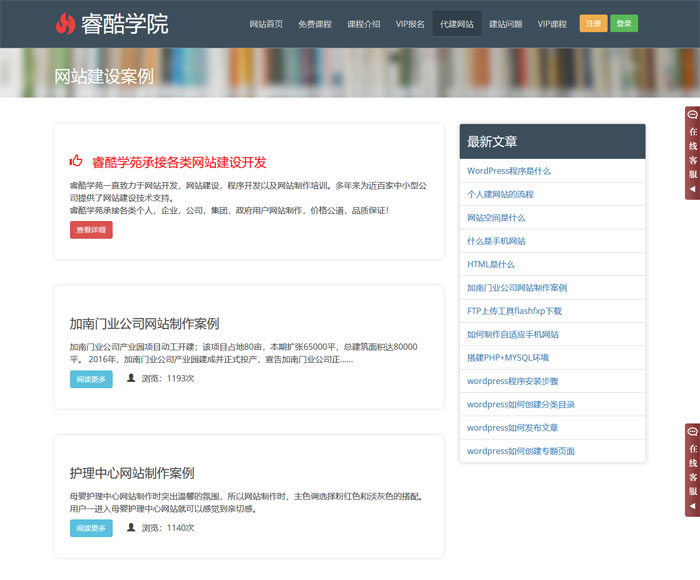Viewport: 700px width, 580px height.
Task: Open HTML是什么 sidebar link
Action: [x=491, y=264]
